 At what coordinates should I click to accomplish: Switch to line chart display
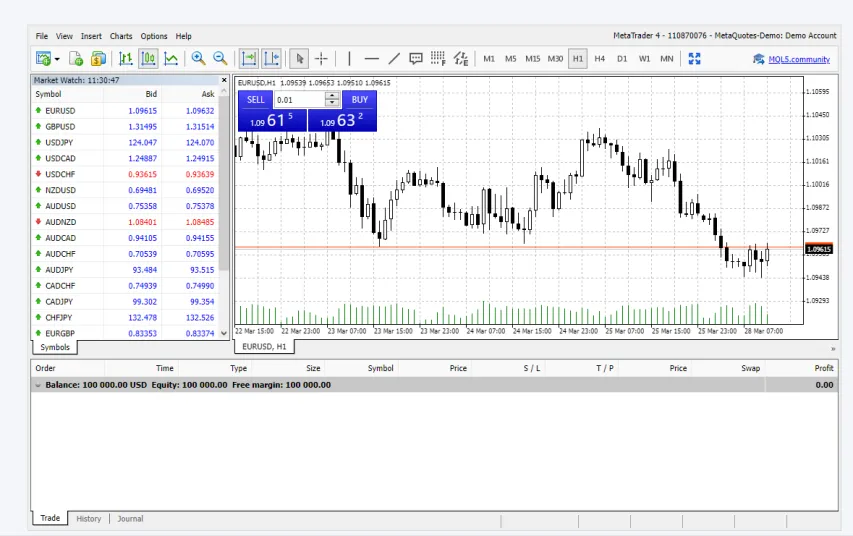click(x=171, y=59)
